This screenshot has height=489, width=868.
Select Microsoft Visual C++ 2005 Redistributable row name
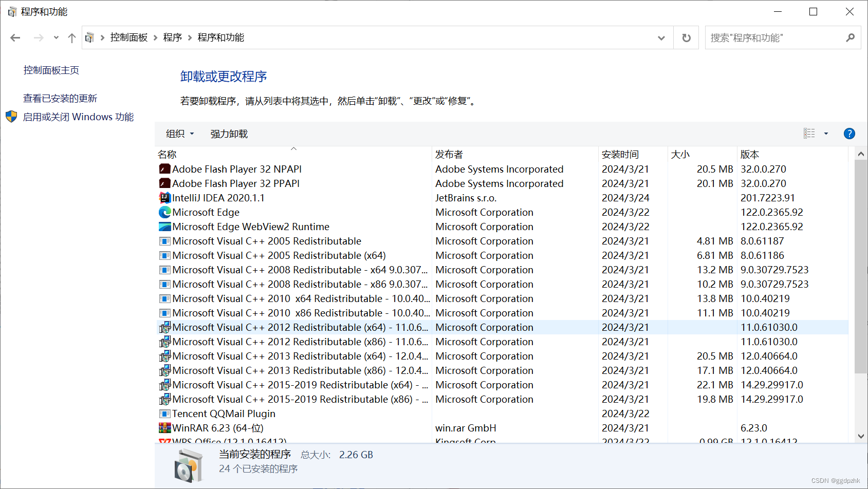tap(267, 241)
